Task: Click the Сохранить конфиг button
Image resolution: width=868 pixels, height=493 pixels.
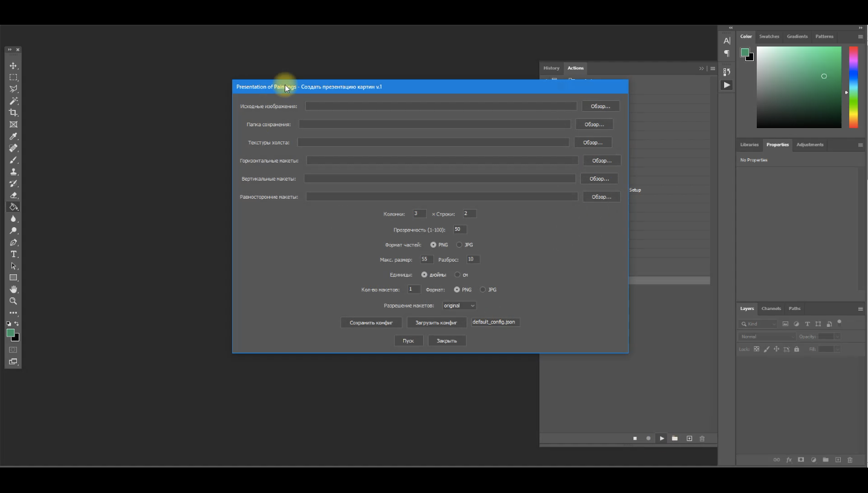Action: pyautogui.click(x=371, y=323)
